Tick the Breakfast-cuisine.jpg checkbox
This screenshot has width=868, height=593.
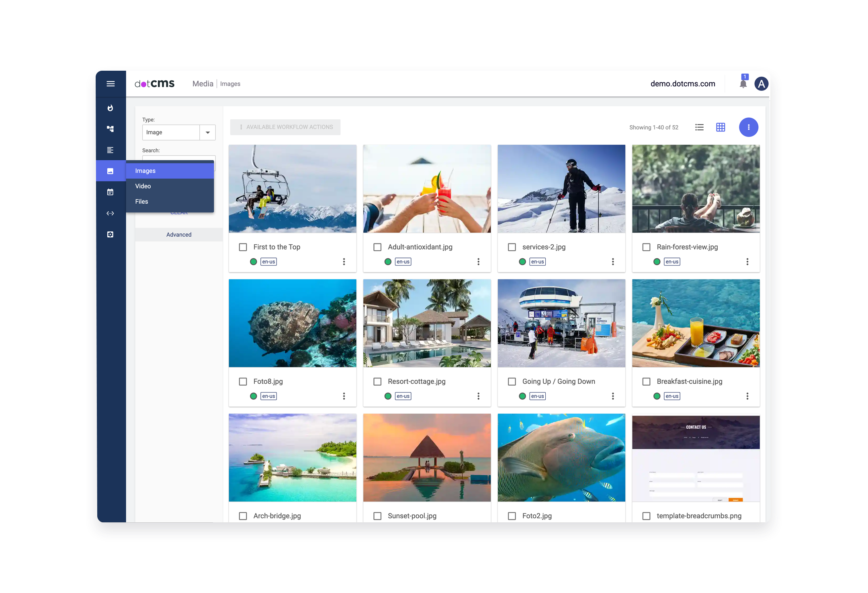pos(646,382)
